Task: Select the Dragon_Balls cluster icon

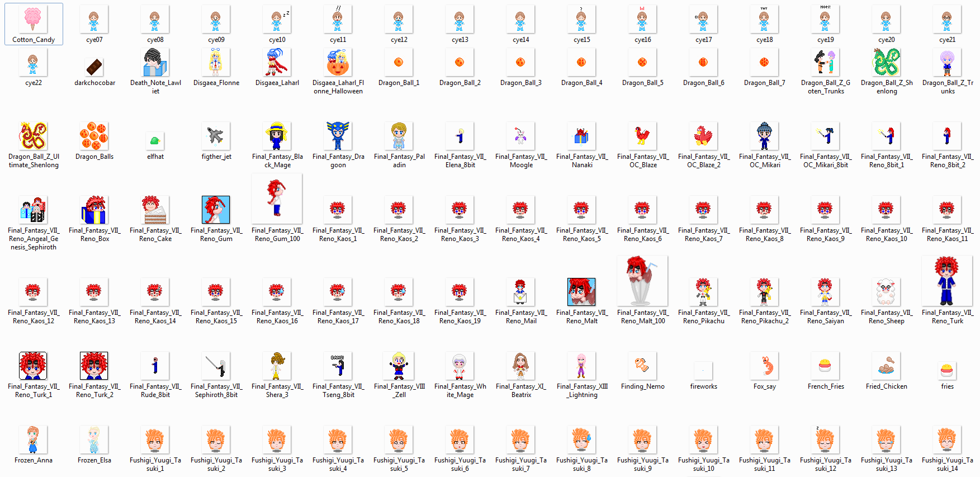Action: pyautogui.click(x=94, y=136)
